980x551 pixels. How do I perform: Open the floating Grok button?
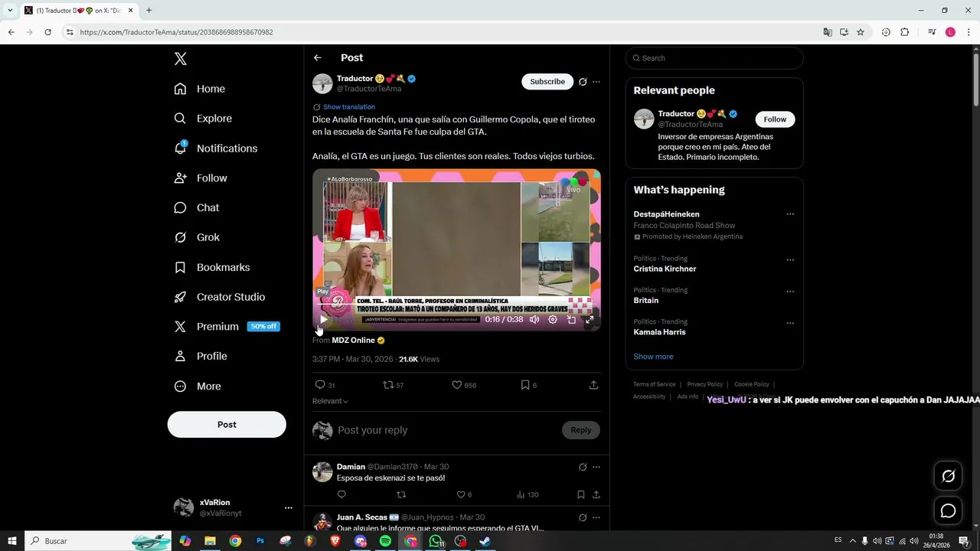(948, 476)
